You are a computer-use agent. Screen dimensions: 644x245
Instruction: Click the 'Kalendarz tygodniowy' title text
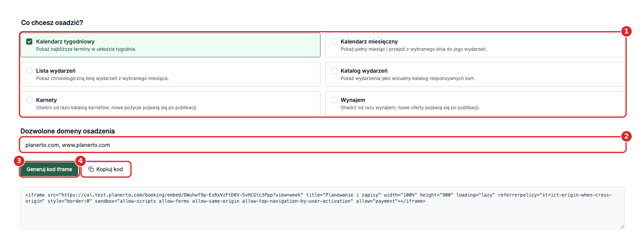coord(65,42)
